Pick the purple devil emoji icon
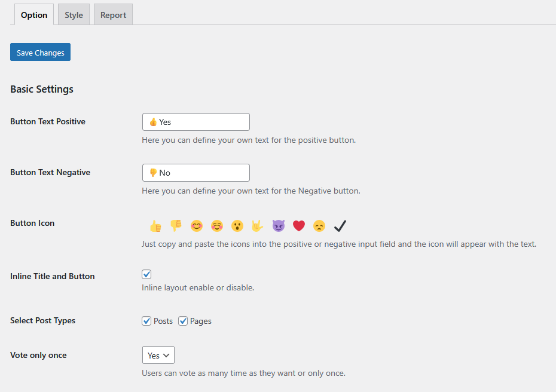Viewport: 556px width, 392px height. (x=279, y=226)
